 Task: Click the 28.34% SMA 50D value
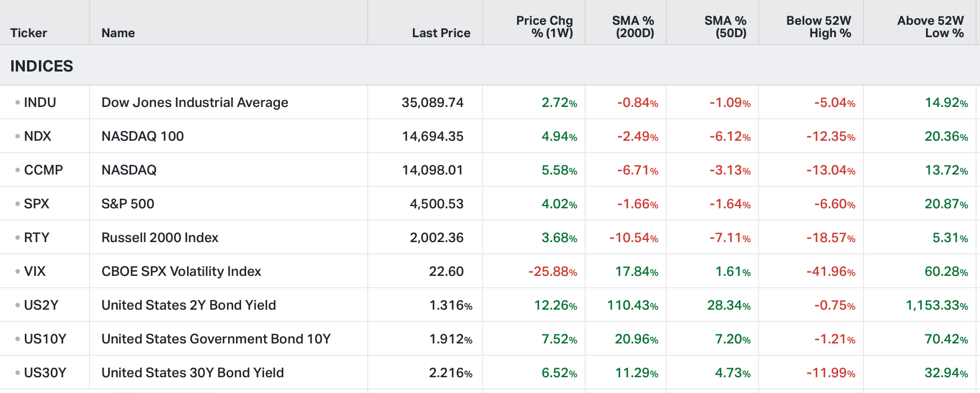pyautogui.click(x=729, y=305)
